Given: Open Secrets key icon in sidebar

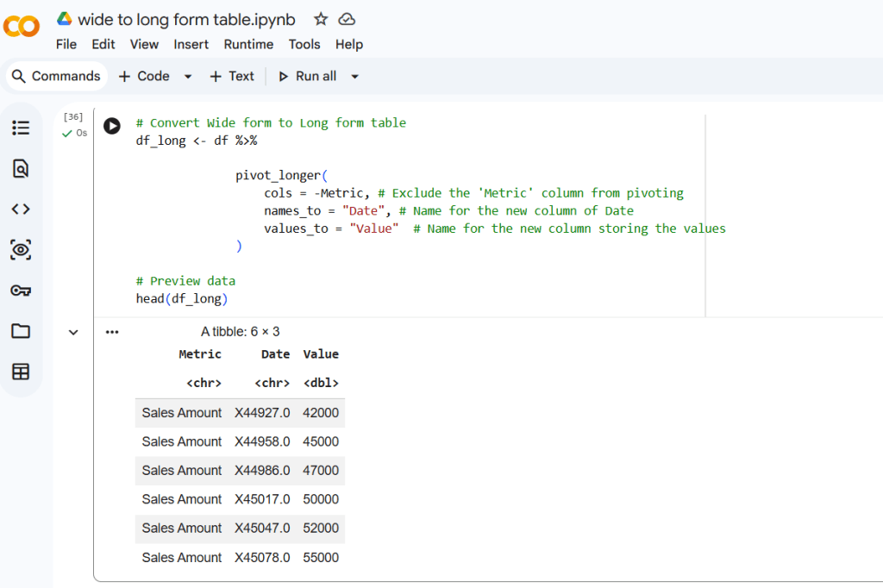Looking at the screenshot, I should (21, 291).
